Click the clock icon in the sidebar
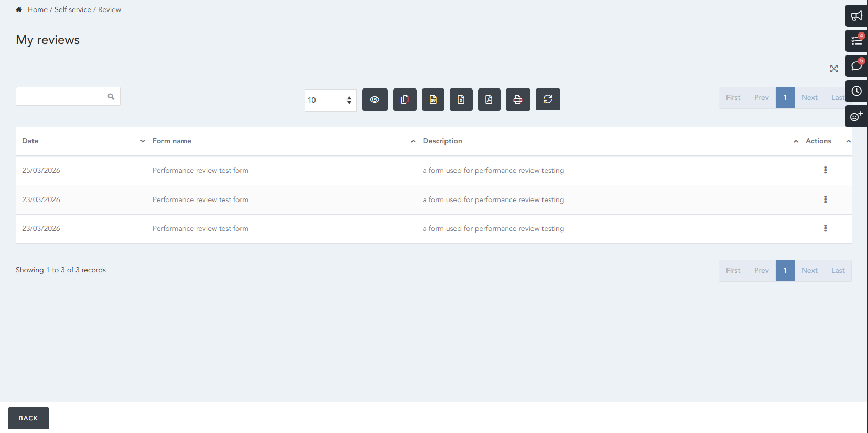This screenshot has width=868, height=433. click(856, 91)
